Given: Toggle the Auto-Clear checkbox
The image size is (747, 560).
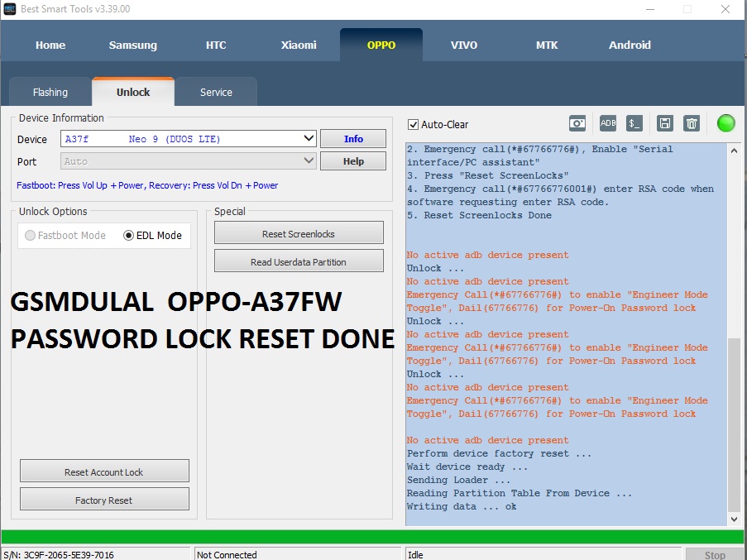Looking at the screenshot, I should 413,125.
